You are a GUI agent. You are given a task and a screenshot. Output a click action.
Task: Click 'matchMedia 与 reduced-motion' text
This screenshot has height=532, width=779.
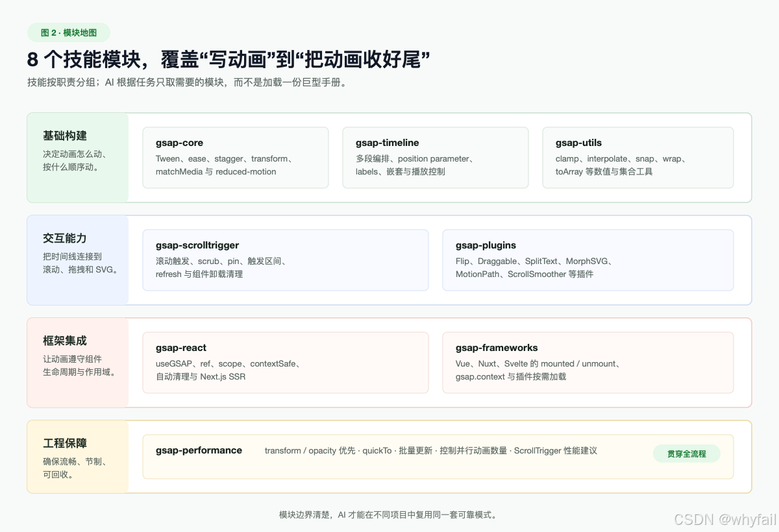tap(216, 172)
